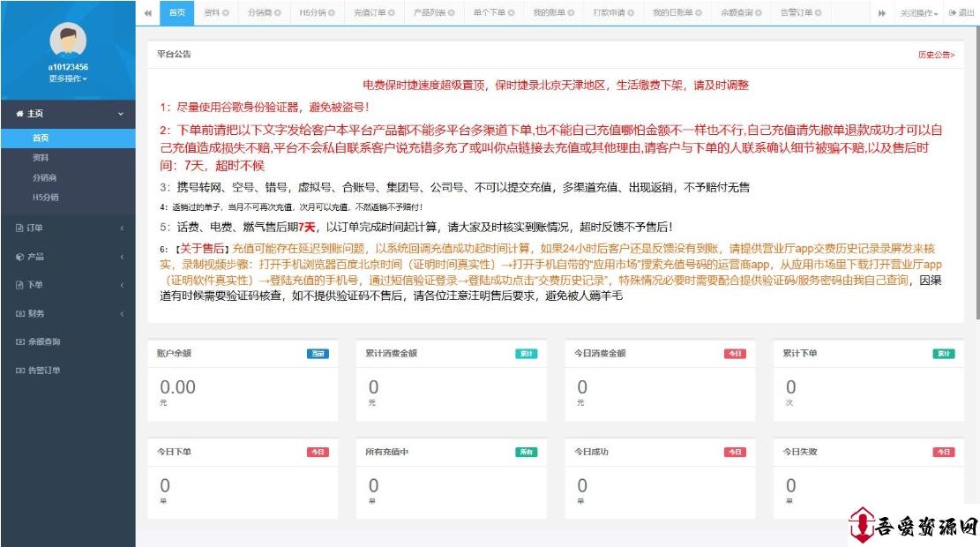
Task: Click the home icon beside 主页
Action: coord(19,114)
